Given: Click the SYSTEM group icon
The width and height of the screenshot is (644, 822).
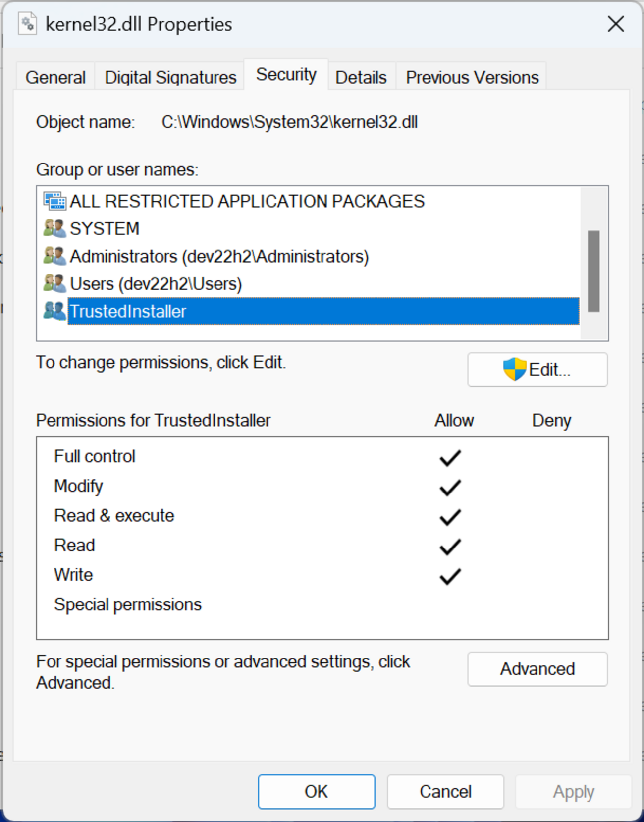Looking at the screenshot, I should coord(54,228).
